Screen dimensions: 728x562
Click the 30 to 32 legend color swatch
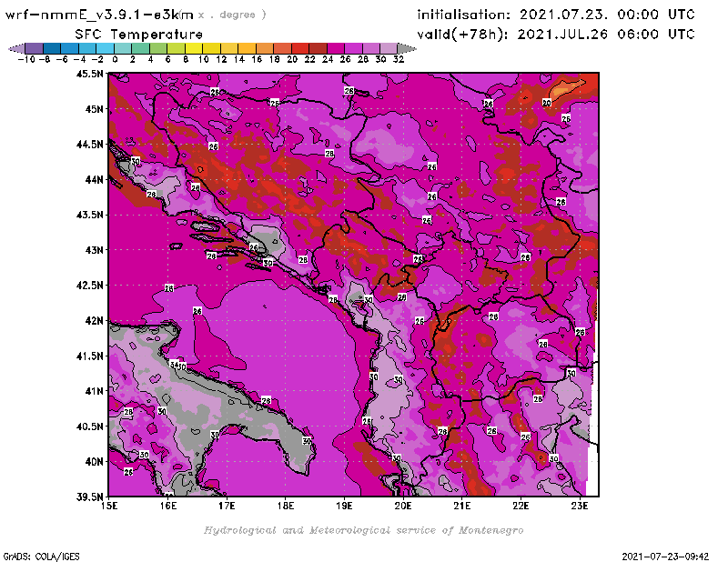389,48
